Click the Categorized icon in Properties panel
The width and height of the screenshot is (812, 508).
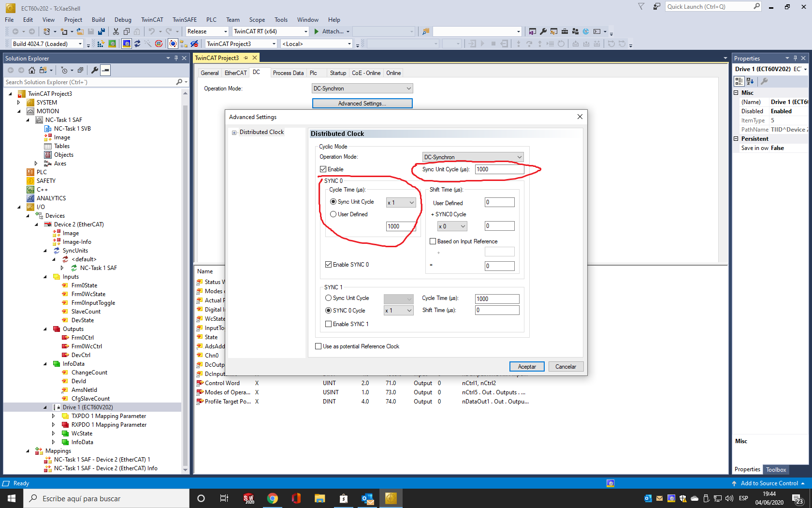[x=739, y=81]
